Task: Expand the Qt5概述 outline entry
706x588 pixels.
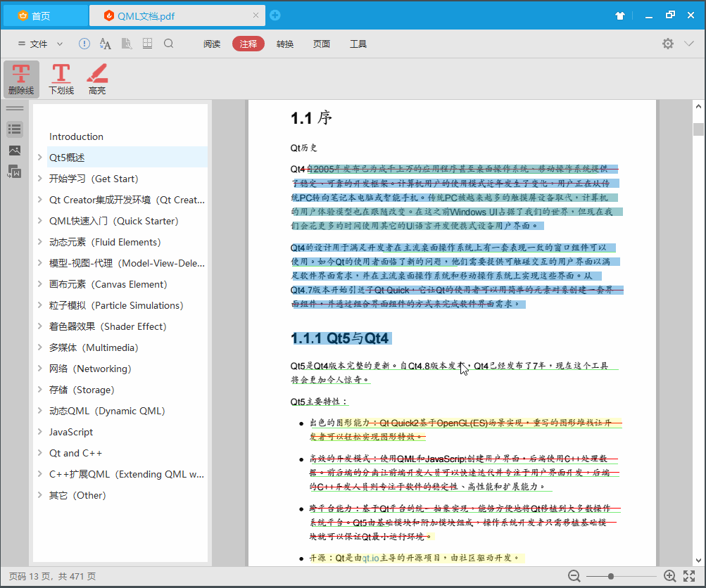Action: (40, 158)
